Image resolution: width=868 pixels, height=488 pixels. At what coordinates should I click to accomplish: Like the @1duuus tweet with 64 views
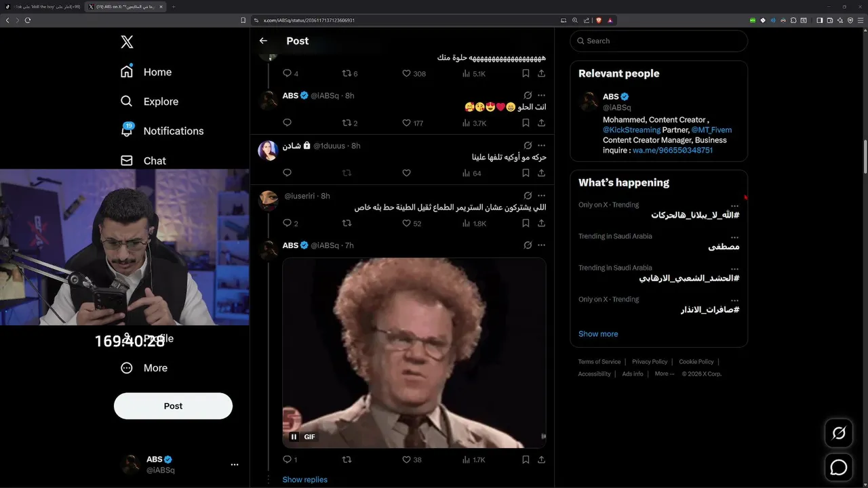406,173
